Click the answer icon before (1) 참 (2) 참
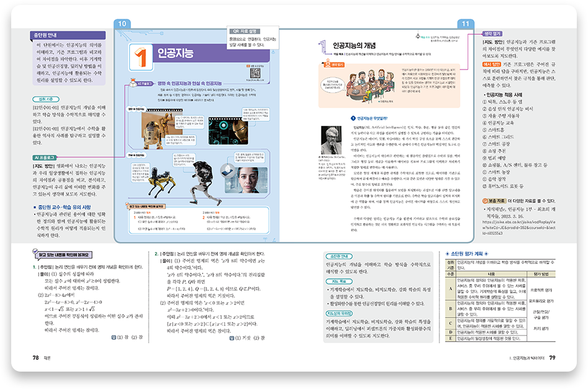Viewport: 588px width, 389px height. click(x=114, y=337)
